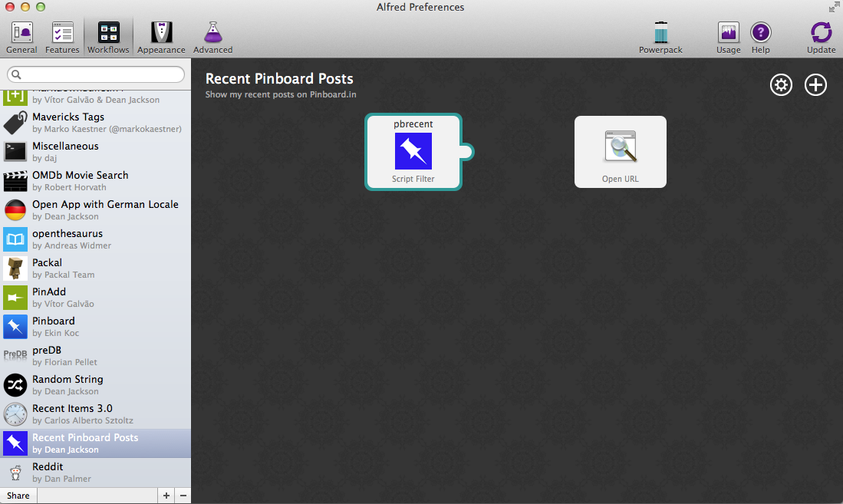Image resolution: width=843 pixels, height=504 pixels.
Task: Add a workflow object with the plus circle
Action: pos(815,84)
